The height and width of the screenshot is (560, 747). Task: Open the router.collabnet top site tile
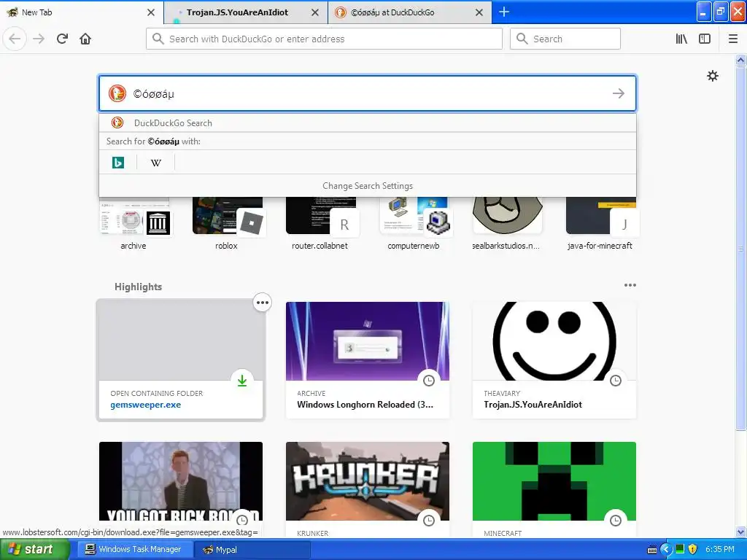320,223
